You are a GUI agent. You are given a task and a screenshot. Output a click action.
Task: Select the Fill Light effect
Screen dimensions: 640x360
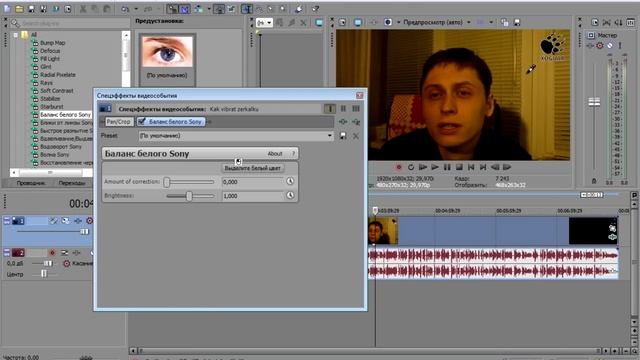50,59
